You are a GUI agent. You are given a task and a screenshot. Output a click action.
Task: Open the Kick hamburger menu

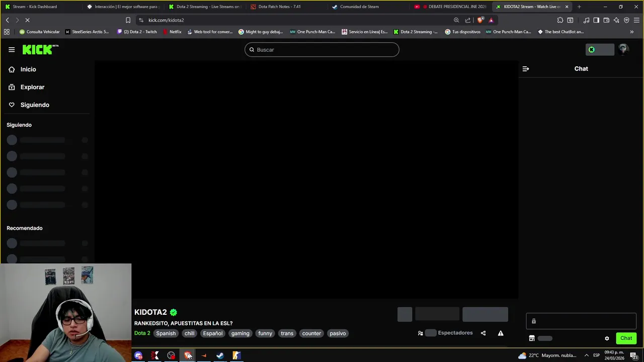click(12, 50)
